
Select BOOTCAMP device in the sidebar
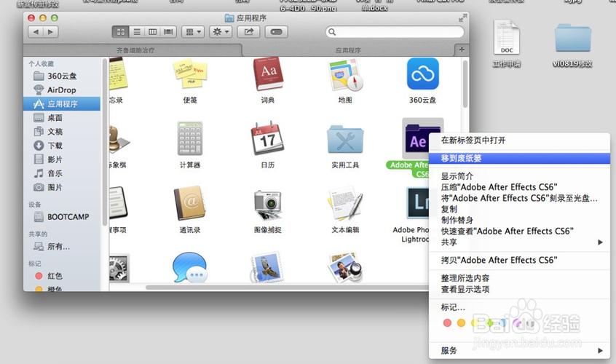pos(61,217)
